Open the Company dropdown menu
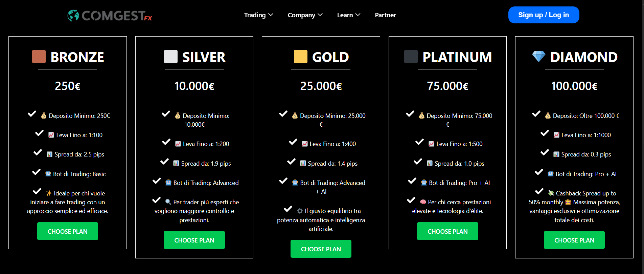The image size is (644, 274). (305, 15)
